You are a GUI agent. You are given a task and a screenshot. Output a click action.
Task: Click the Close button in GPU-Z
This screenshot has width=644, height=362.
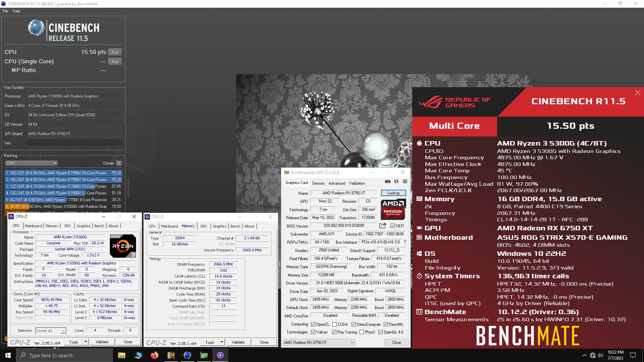(x=396, y=343)
